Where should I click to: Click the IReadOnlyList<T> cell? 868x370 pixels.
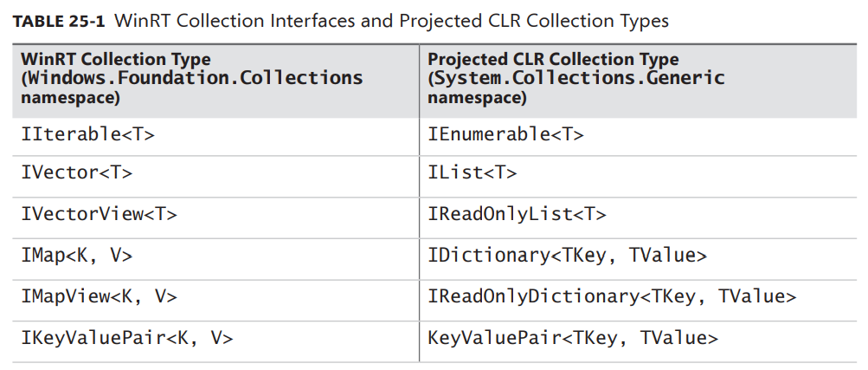(517, 213)
